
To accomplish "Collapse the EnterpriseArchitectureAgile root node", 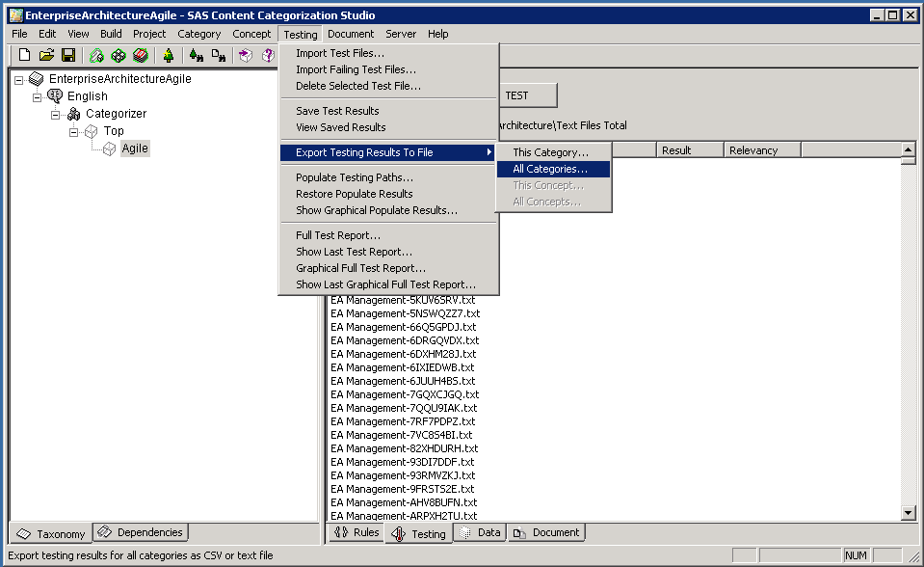I will click(x=19, y=79).
